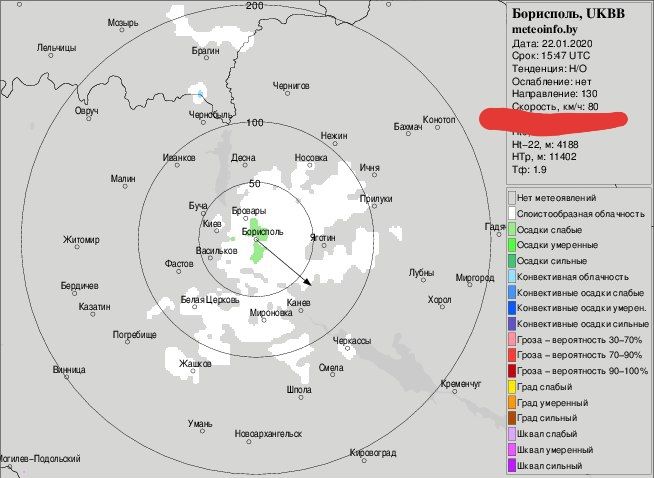Select the Чернобыль city label
The height and width of the screenshot is (478, 654).
coord(210,114)
